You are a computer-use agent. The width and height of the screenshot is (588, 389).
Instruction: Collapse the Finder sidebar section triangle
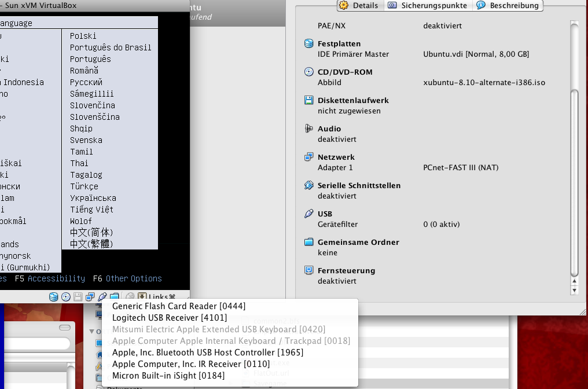(x=91, y=332)
